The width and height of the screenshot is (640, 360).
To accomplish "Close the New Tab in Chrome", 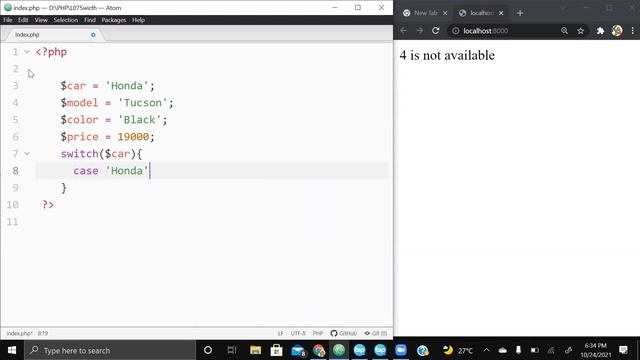I will (x=445, y=13).
